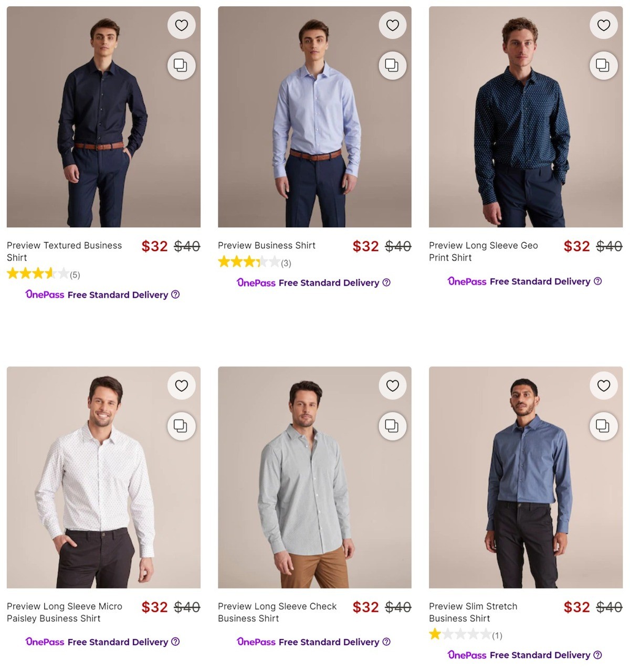Add Preview Textured Business Shirt to wishlist
The image size is (630, 672).
point(181,25)
